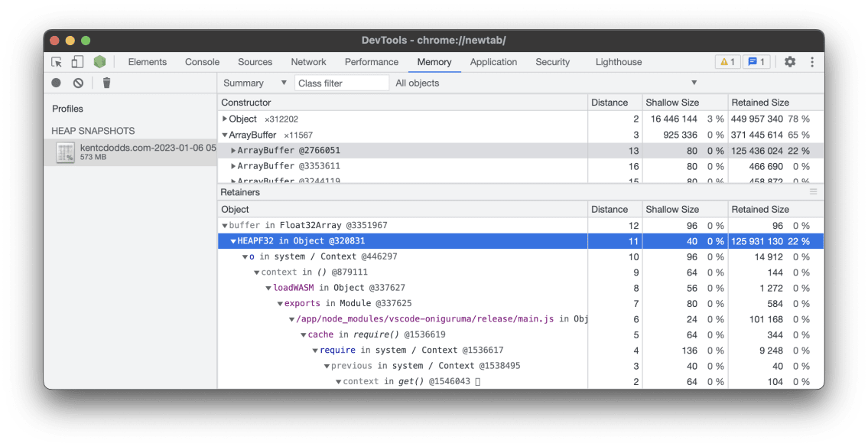The image size is (868, 447).
Task: Collapse the ArrayBuffer ×11567 constructor group
Action: coord(225,135)
